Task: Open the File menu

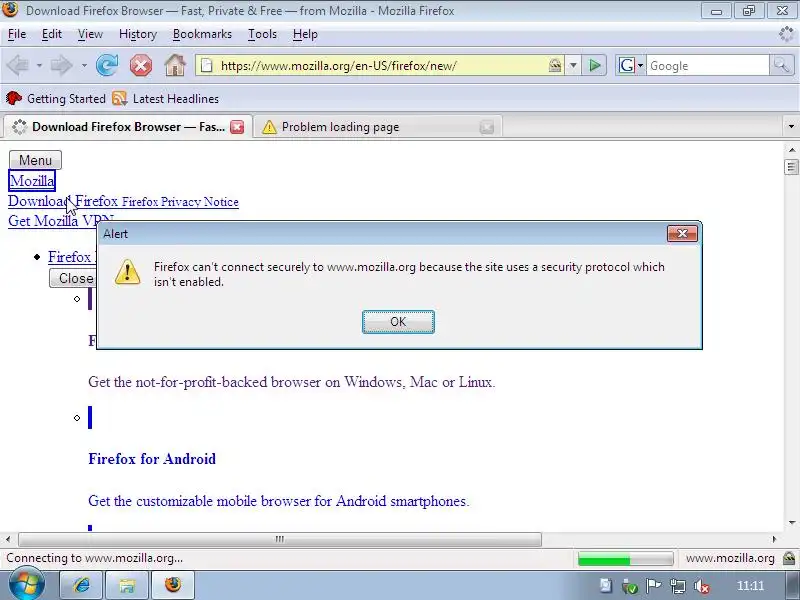Action: point(17,34)
